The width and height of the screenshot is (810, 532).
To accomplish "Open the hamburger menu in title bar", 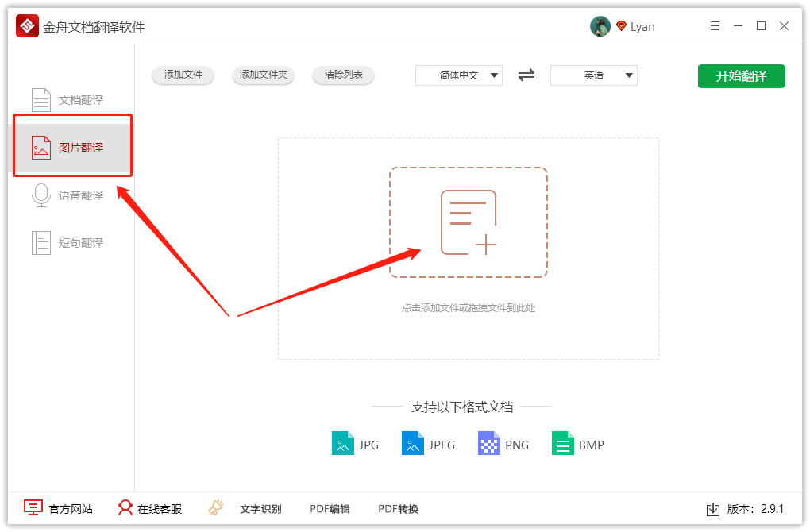I will click(x=715, y=26).
